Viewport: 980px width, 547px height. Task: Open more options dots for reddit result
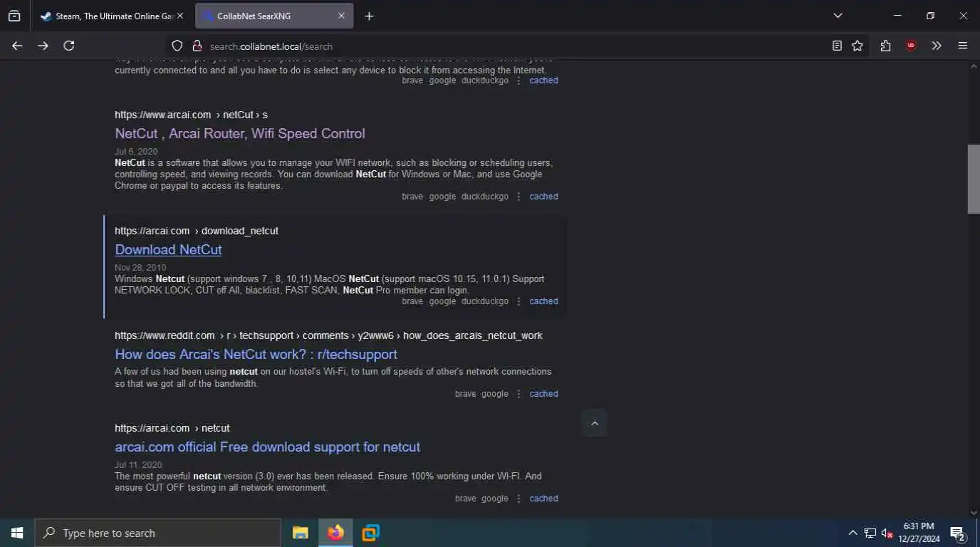pyautogui.click(x=518, y=394)
